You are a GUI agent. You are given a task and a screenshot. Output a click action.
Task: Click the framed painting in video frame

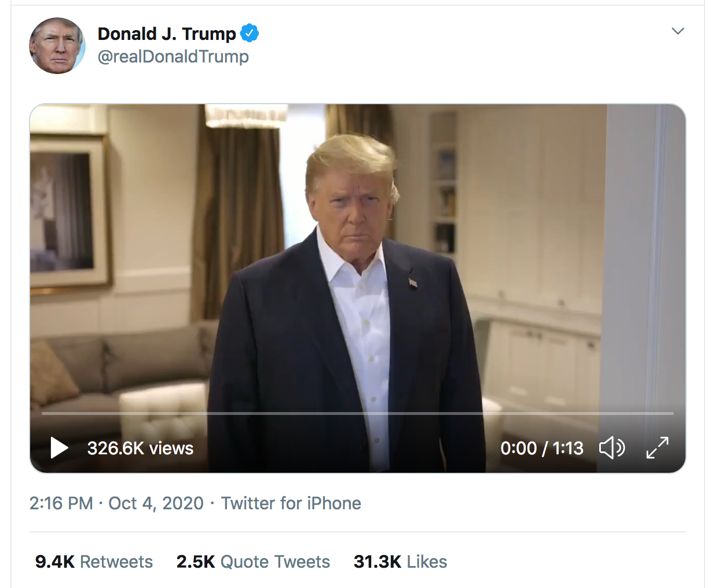68,211
